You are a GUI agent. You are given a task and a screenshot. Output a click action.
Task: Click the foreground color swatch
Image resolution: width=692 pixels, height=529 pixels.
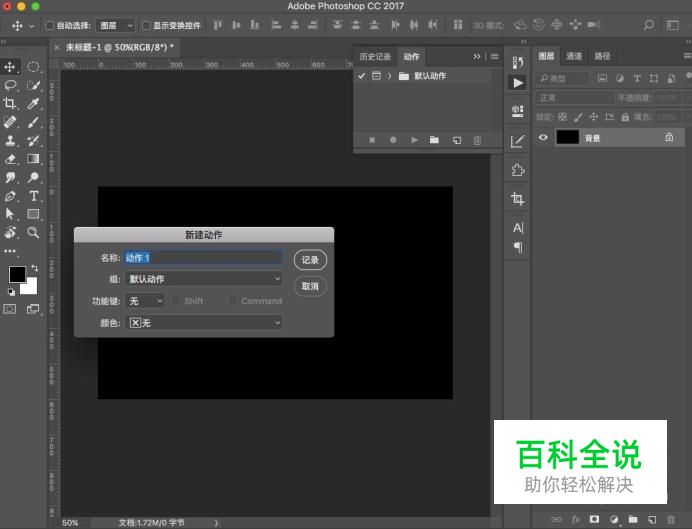click(x=17, y=274)
